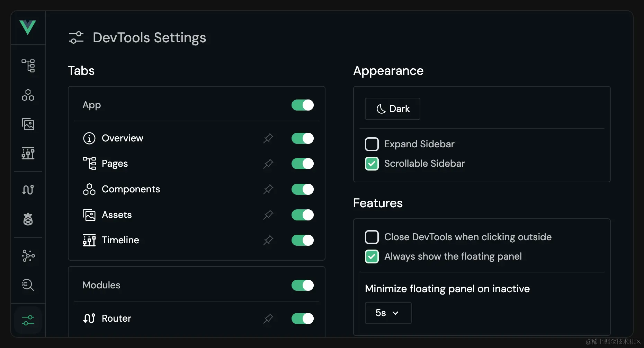
Task: Uncheck Scrollable Sidebar option
Action: 372,164
